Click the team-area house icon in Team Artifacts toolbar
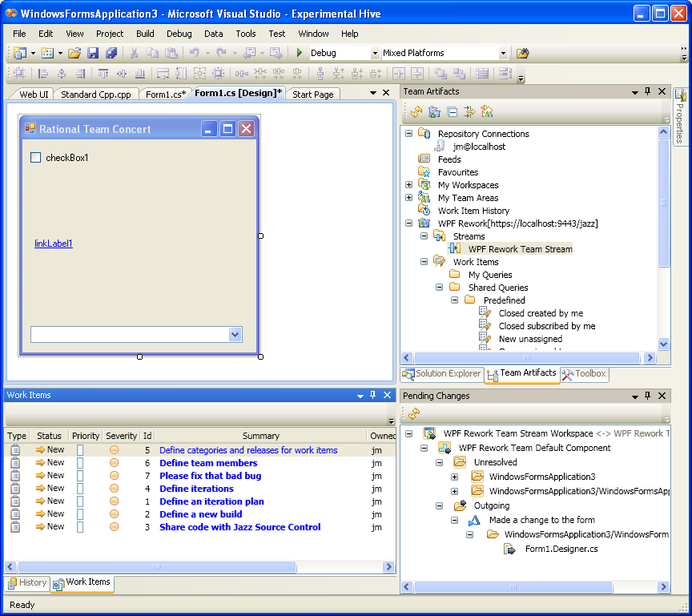692x616 pixels. pos(487,112)
